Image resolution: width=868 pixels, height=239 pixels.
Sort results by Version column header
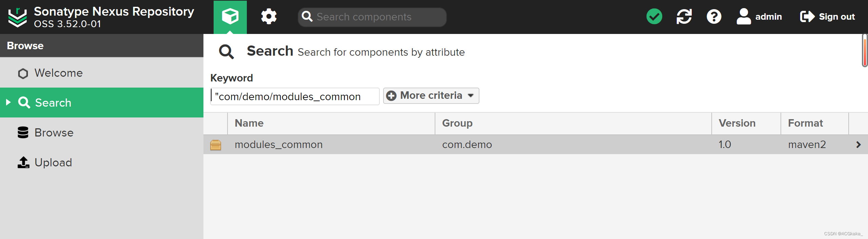click(x=737, y=123)
